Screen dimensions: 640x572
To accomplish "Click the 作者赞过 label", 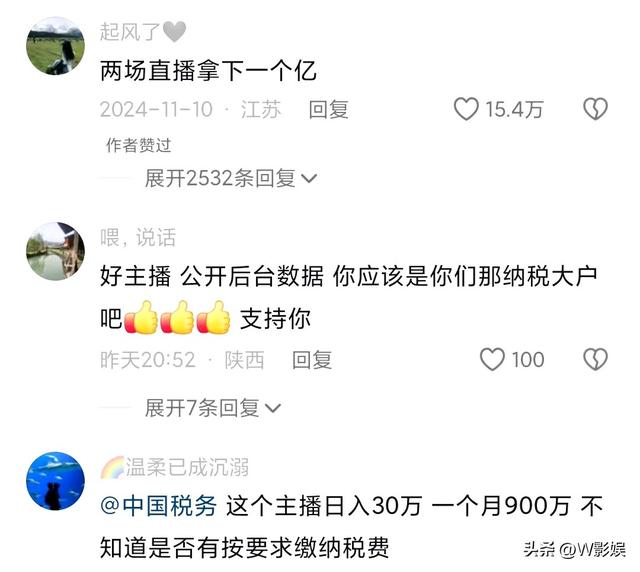I will 138,145.
